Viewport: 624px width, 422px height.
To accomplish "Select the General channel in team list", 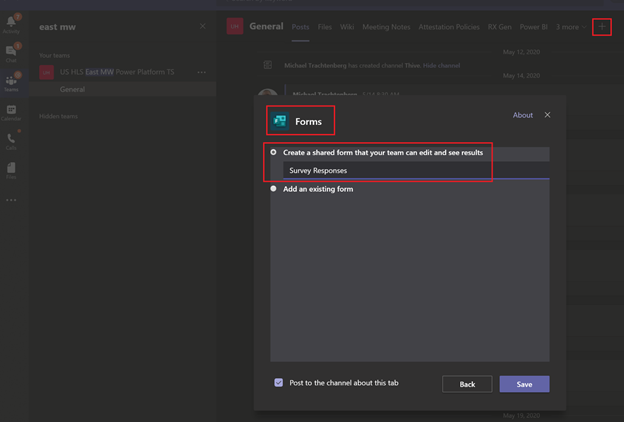I will pyautogui.click(x=123, y=89).
